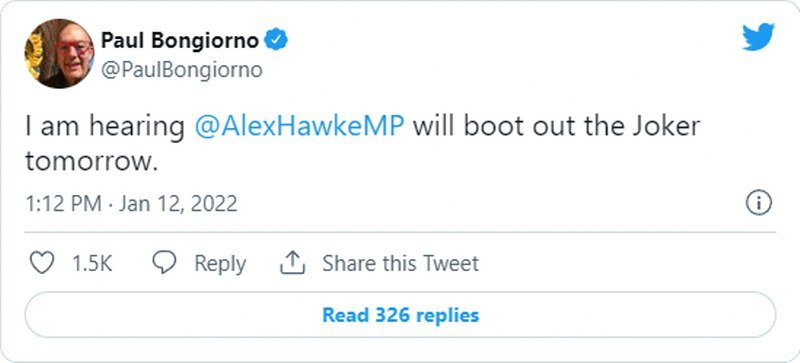Click the 1:12 PM time stamp

(64, 204)
